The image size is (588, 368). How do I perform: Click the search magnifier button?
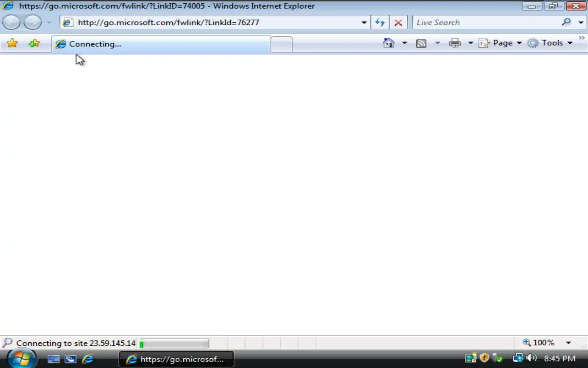(x=566, y=22)
